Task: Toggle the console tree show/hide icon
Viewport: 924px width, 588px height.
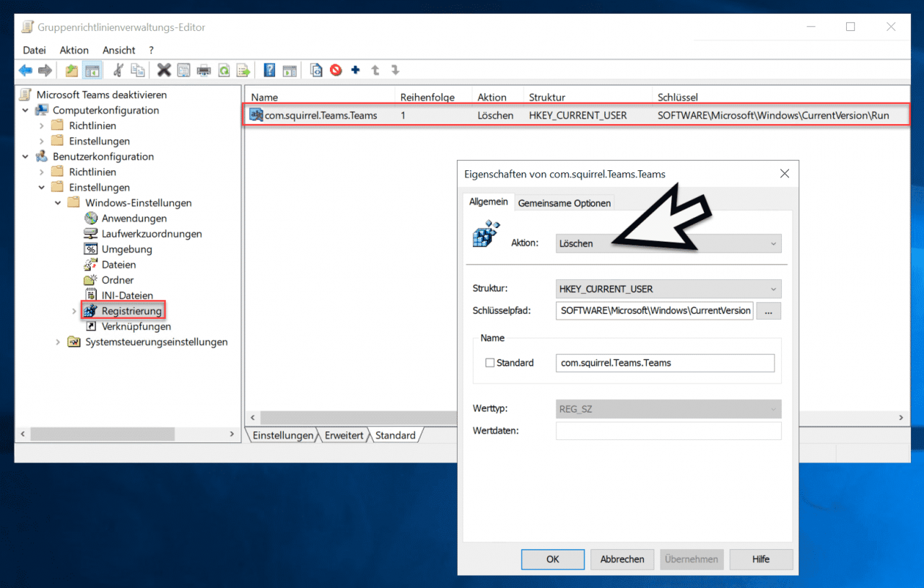Action: tap(92, 70)
